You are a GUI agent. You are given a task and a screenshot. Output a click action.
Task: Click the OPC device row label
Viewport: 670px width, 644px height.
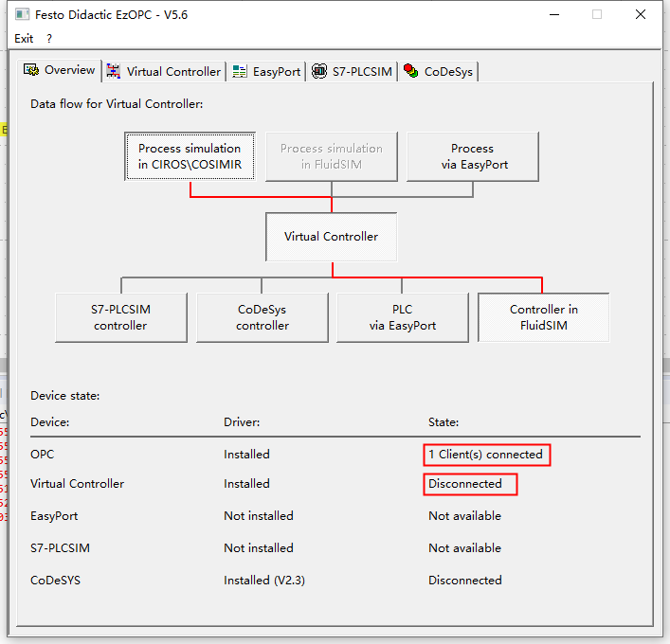(43, 455)
